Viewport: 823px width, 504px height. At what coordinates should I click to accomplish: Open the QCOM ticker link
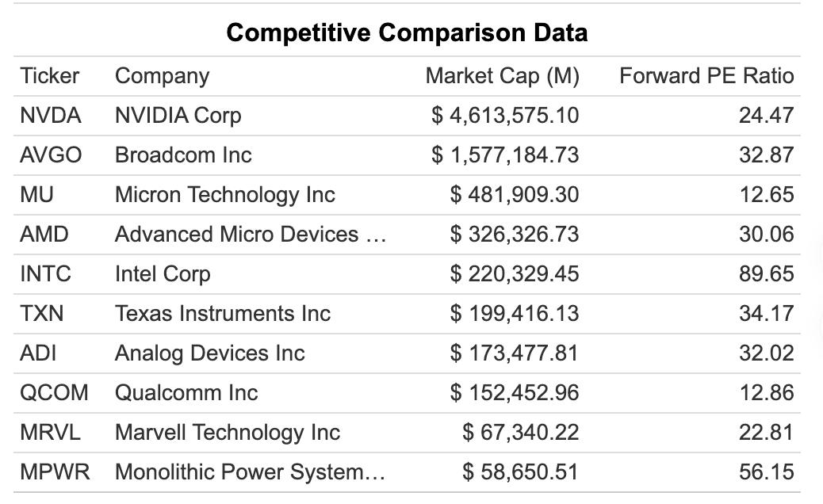pyautogui.click(x=54, y=393)
